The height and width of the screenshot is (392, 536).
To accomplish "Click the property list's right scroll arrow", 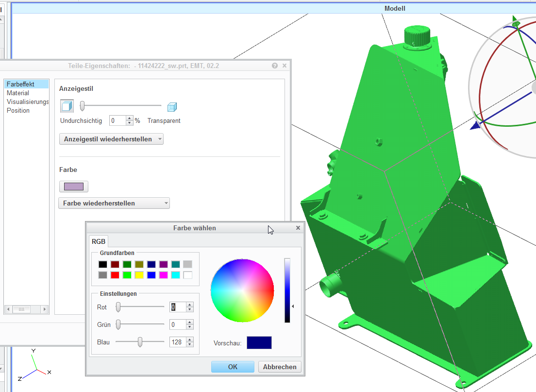I will 44,309.
